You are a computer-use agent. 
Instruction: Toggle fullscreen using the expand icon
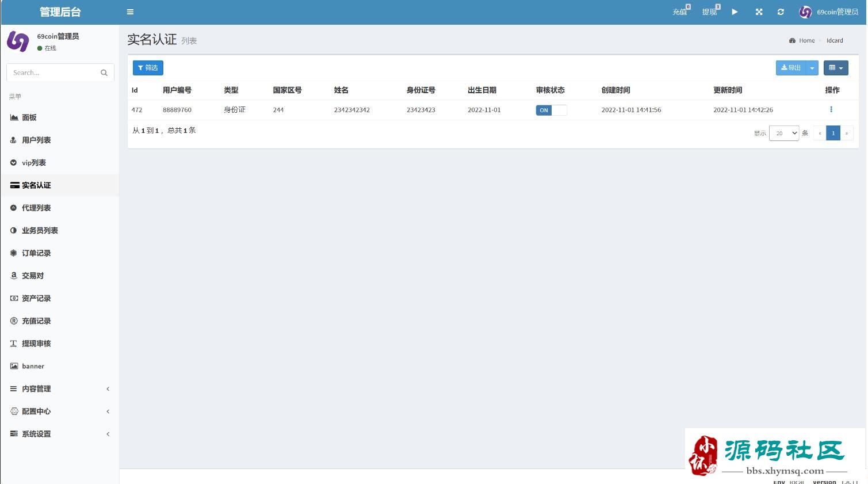(759, 12)
